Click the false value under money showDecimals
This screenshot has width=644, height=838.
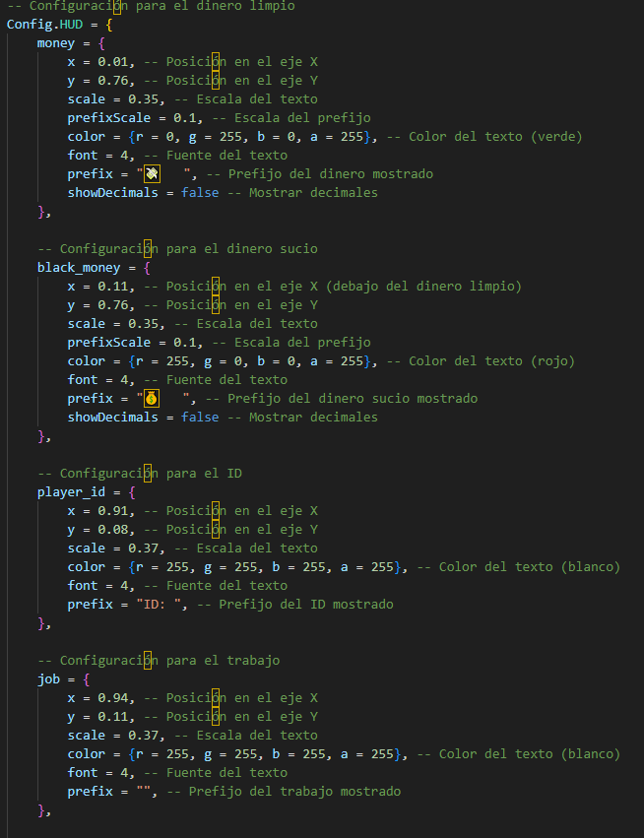click(x=200, y=193)
